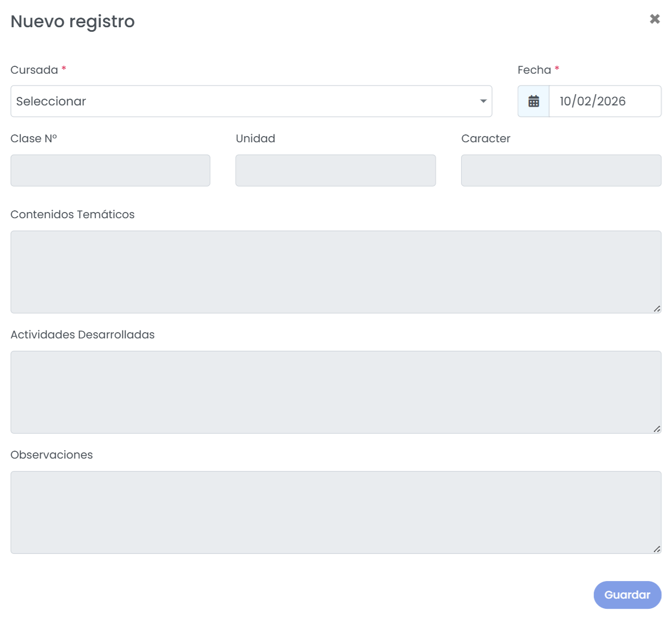This screenshot has width=672, height=619.
Task: Click the Fecha date field 10/02/2026
Action: [x=605, y=101]
